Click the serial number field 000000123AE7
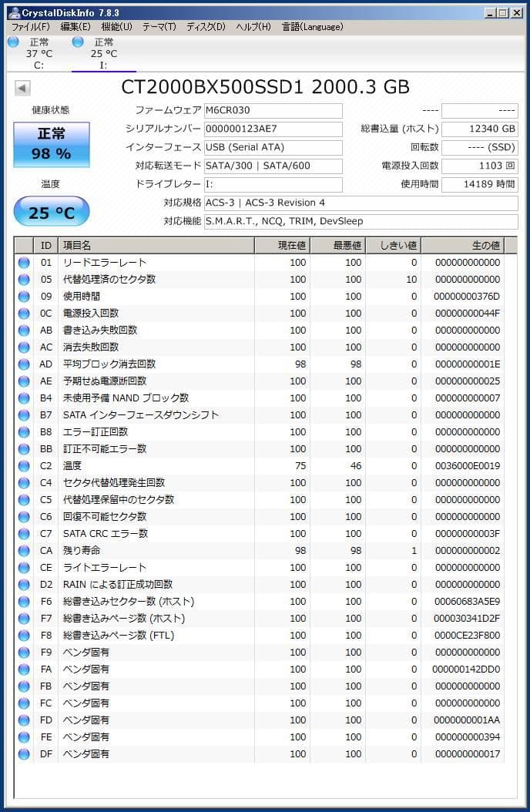Screen dimensions: 530x812 [x=273, y=129]
